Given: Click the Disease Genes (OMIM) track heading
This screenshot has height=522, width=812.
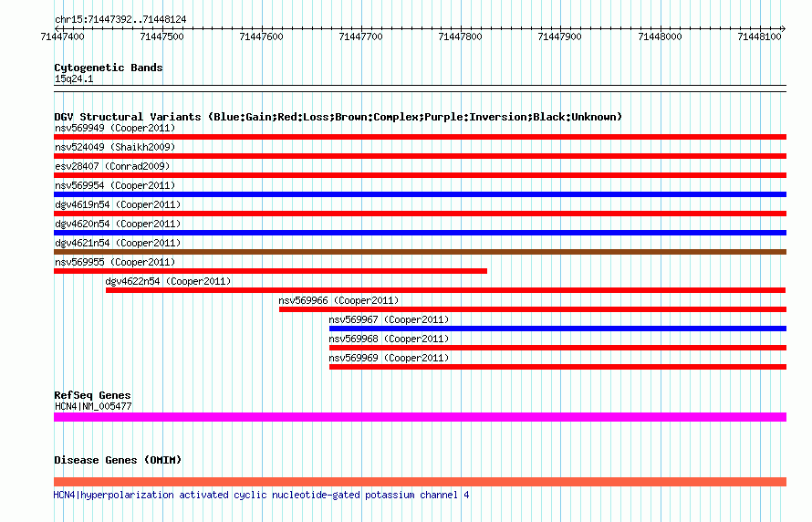Looking at the screenshot, I should pos(118,460).
